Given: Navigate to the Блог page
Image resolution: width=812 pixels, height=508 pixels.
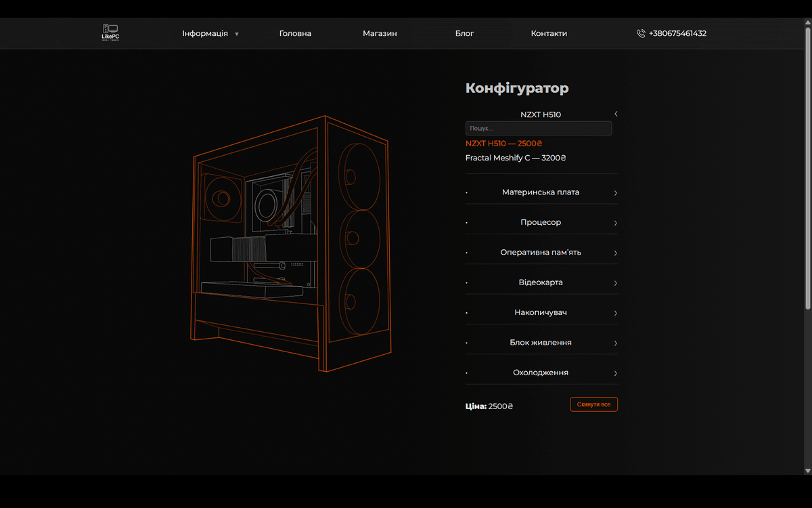Looking at the screenshot, I should [x=464, y=33].
